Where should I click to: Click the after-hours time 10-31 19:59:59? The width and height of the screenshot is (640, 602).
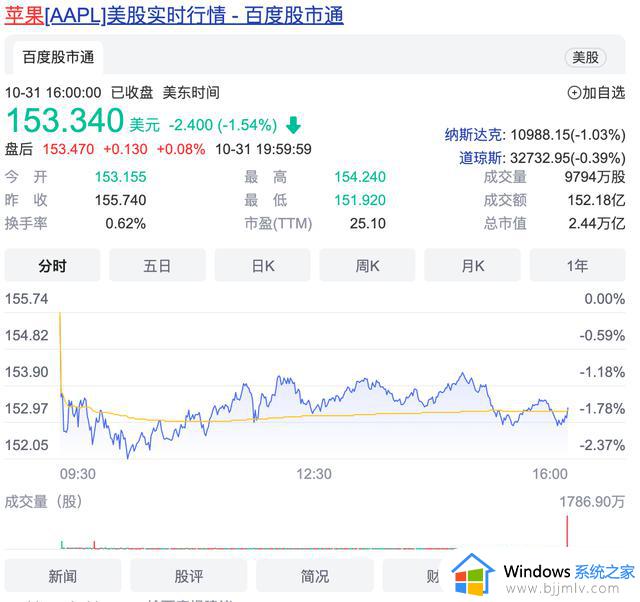point(263,149)
